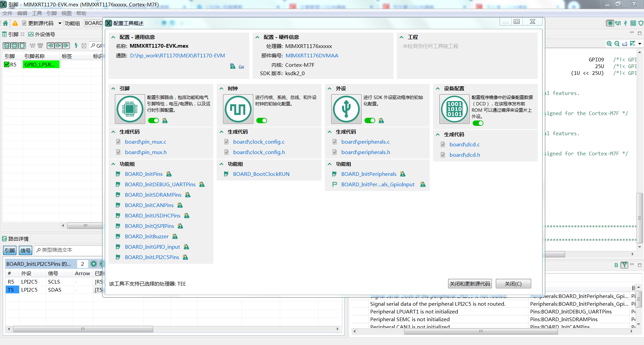Image resolution: width=644 pixels, height=345 pixels.
Task: Collapse the 配置 - 硬件信息 section
Action: click(x=257, y=37)
